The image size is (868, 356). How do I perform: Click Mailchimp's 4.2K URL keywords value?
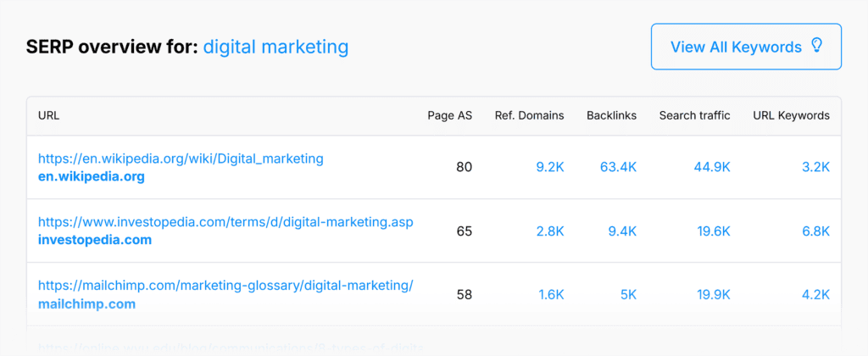pos(815,295)
